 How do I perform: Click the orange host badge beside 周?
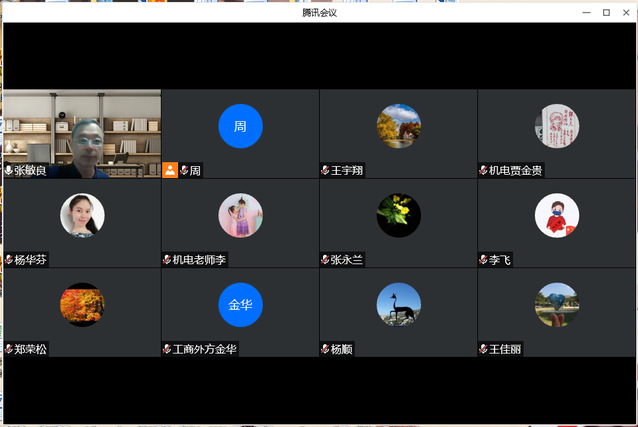pyautogui.click(x=170, y=170)
